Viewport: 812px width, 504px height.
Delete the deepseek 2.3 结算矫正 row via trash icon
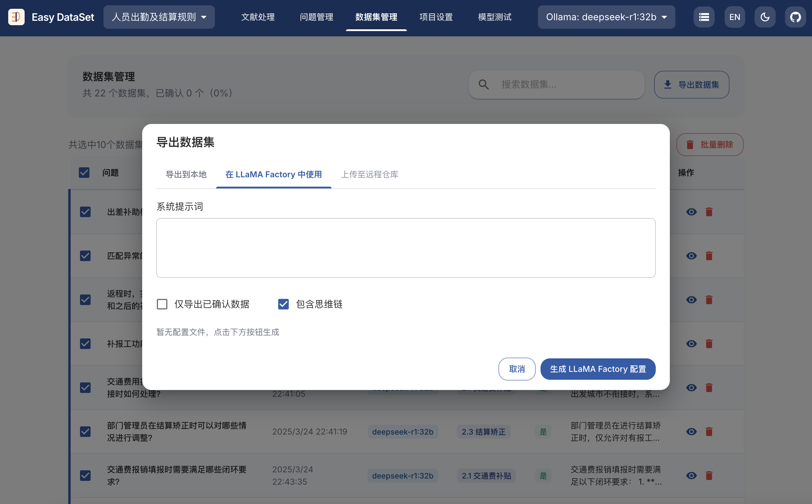coord(709,432)
